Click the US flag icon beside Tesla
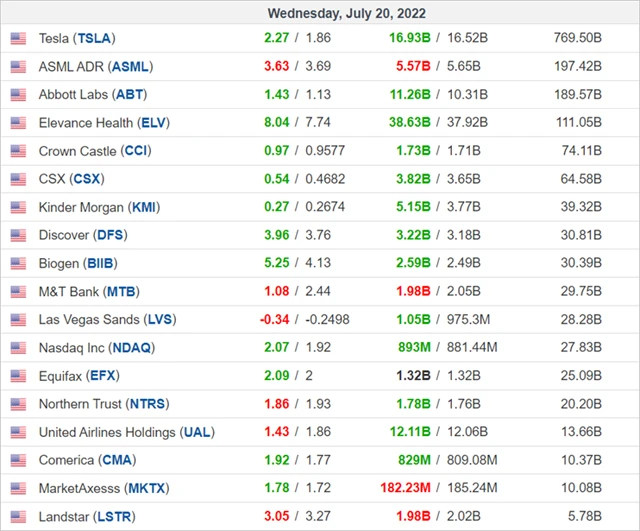The height and width of the screenshot is (531, 640). click(x=18, y=38)
